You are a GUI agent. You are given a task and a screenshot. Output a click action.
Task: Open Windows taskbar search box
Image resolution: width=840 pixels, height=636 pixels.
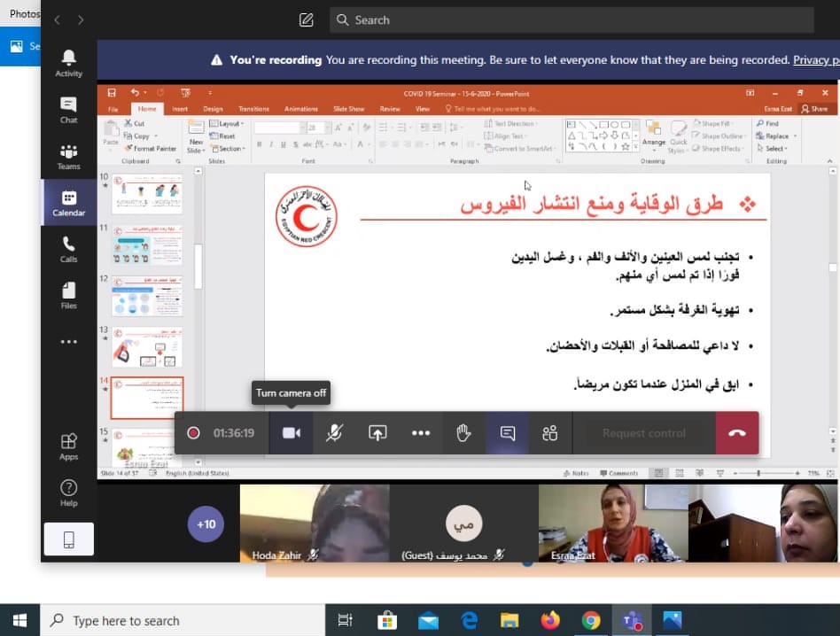[182, 621]
